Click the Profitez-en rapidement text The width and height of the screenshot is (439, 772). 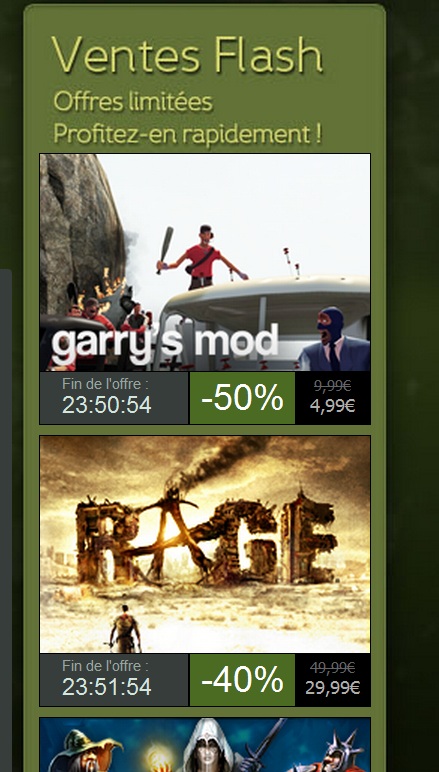click(x=188, y=133)
